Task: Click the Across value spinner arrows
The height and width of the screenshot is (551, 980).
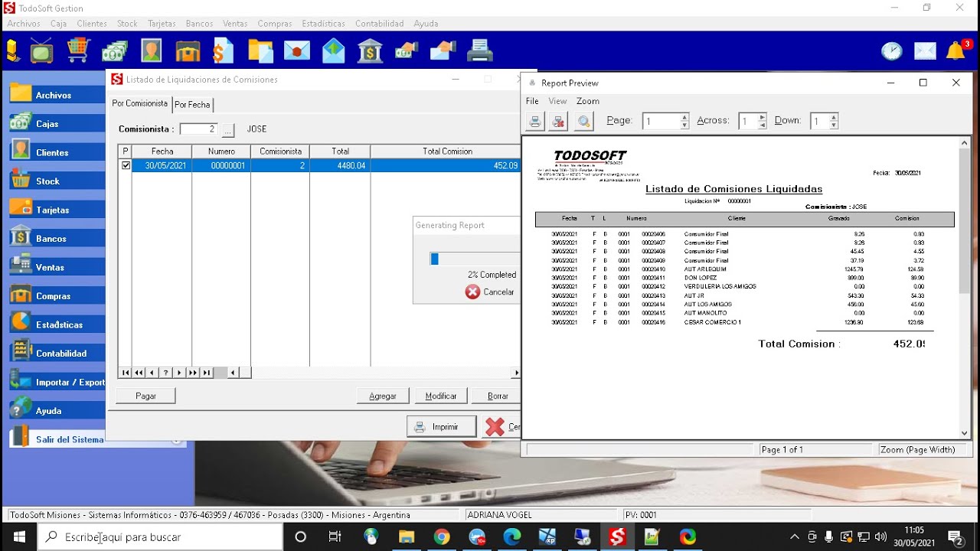Action: tap(762, 121)
